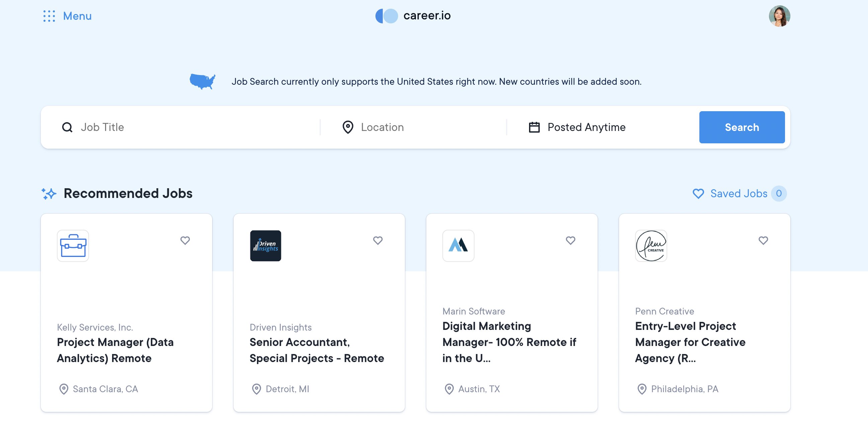Image resolution: width=868 pixels, height=424 pixels.
Task: Click the Penn Creative logo
Action: [x=650, y=245]
